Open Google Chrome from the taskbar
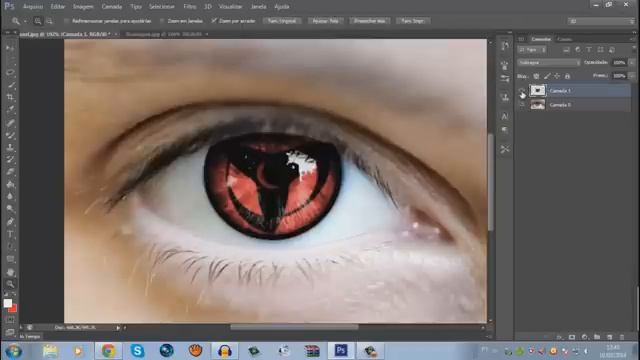The height and width of the screenshot is (360, 640). pyautogui.click(x=109, y=351)
